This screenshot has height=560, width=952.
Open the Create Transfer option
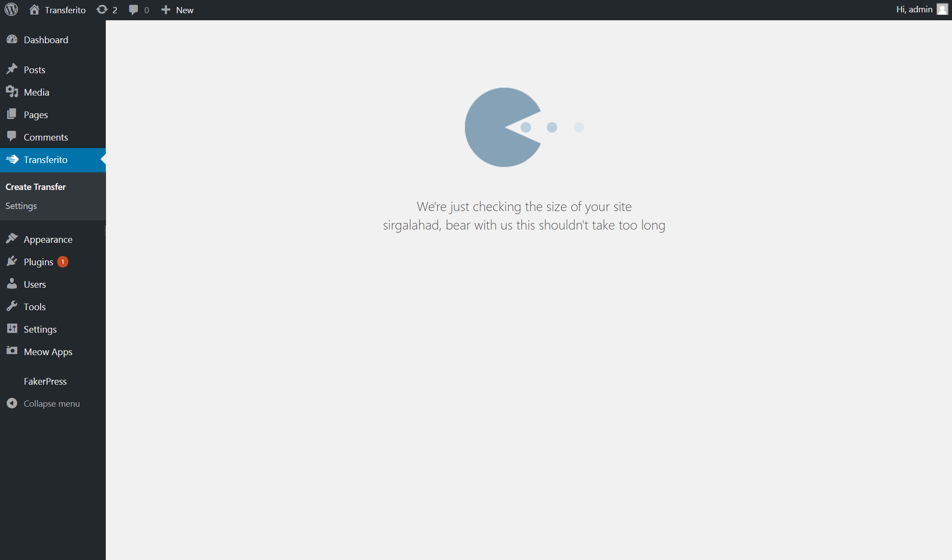[x=35, y=187]
